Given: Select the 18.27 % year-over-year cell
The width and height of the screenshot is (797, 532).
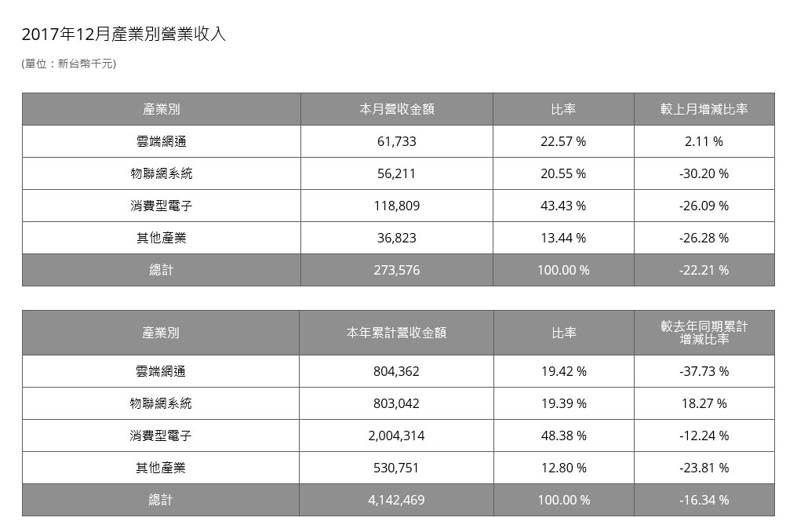Looking at the screenshot, I should (704, 403).
